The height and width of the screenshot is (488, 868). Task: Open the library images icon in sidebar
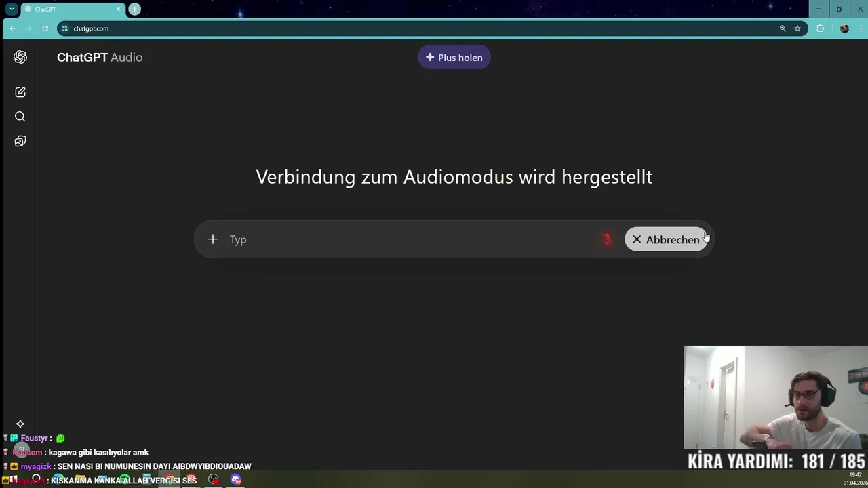(20, 141)
